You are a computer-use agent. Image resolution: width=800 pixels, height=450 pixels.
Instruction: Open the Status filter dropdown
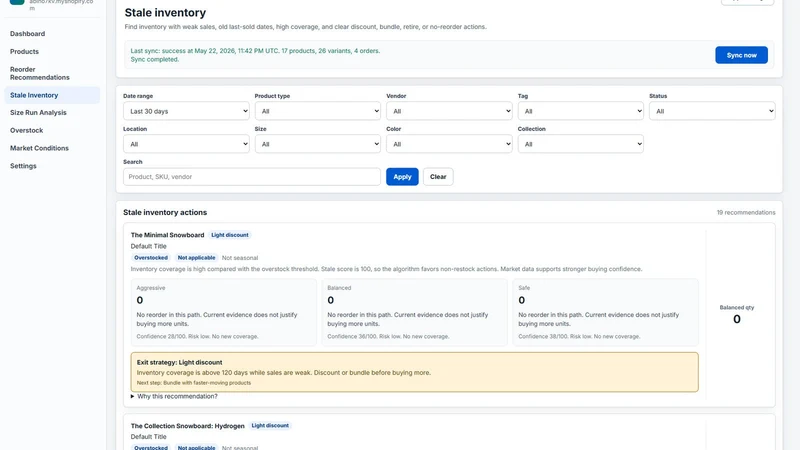(712, 111)
